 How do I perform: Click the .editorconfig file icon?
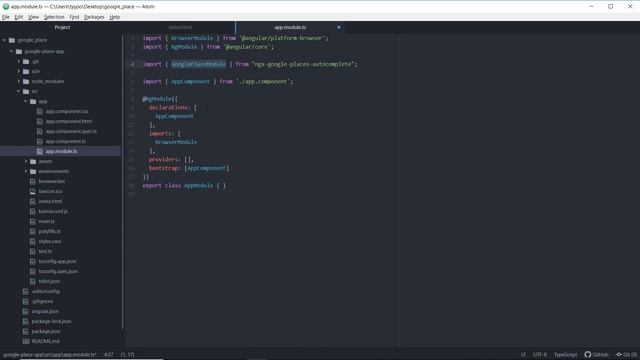pos(26,291)
